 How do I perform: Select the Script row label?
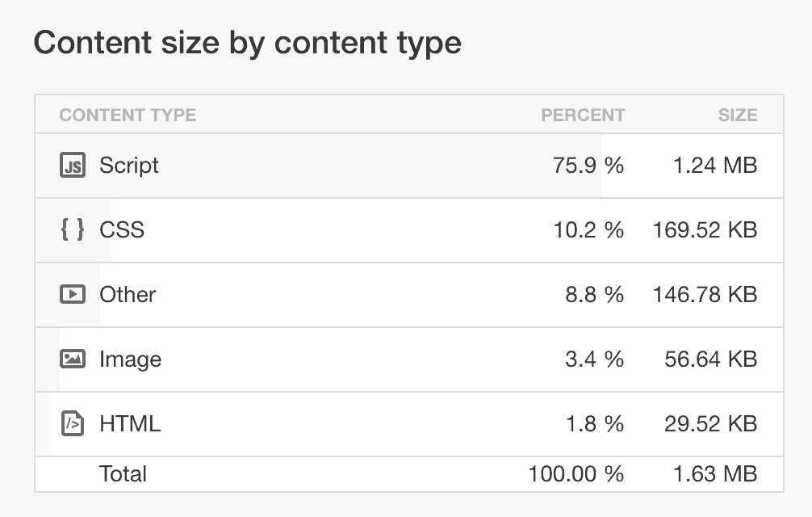[129, 166]
